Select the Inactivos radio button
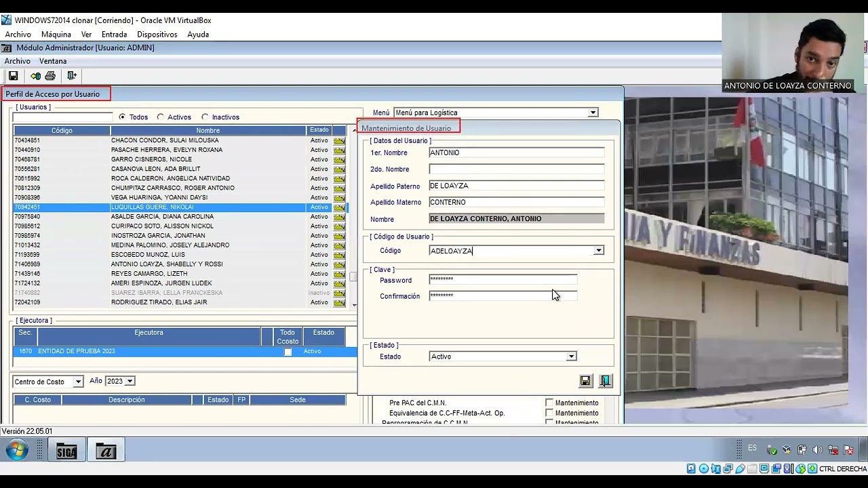Image resolution: width=868 pixels, height=488 pixels. pyautogui.click(x=205, y=117)
